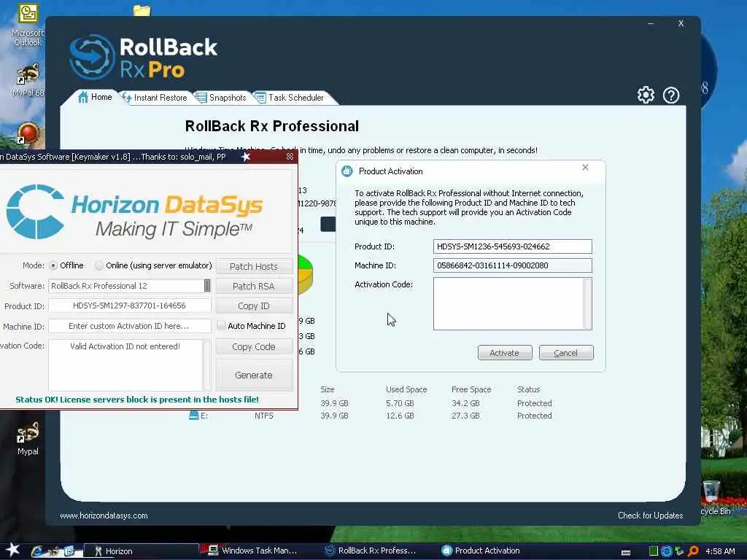The image size is (747, 560).
Task: Click the Free Space column header
Action: (471, 389)
